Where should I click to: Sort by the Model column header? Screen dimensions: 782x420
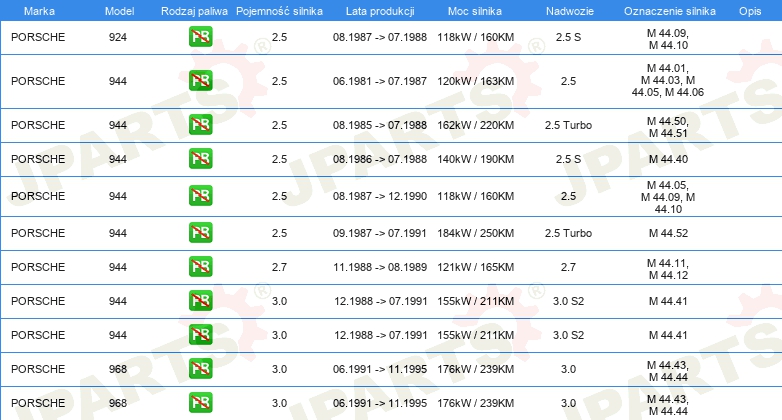click(x=119, y=11)
